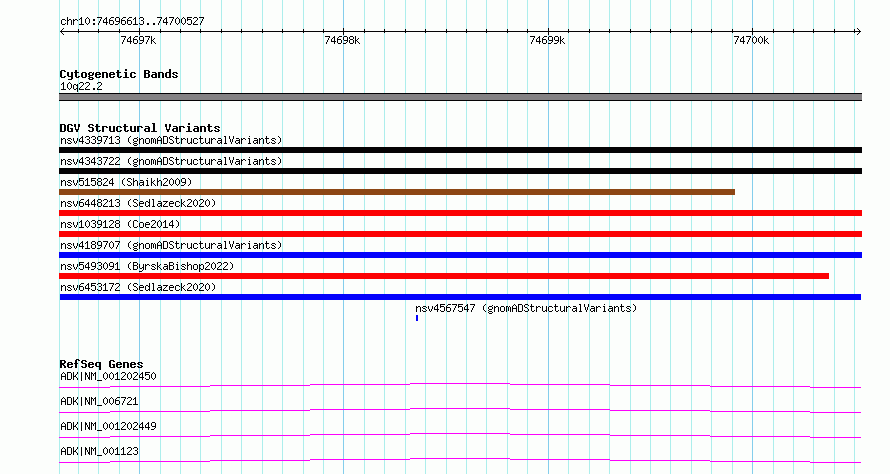Open nsv1039128 (Coe2014) label
Image resolution: width=890 pixels, height=474 pixels.
click(120, 224)
